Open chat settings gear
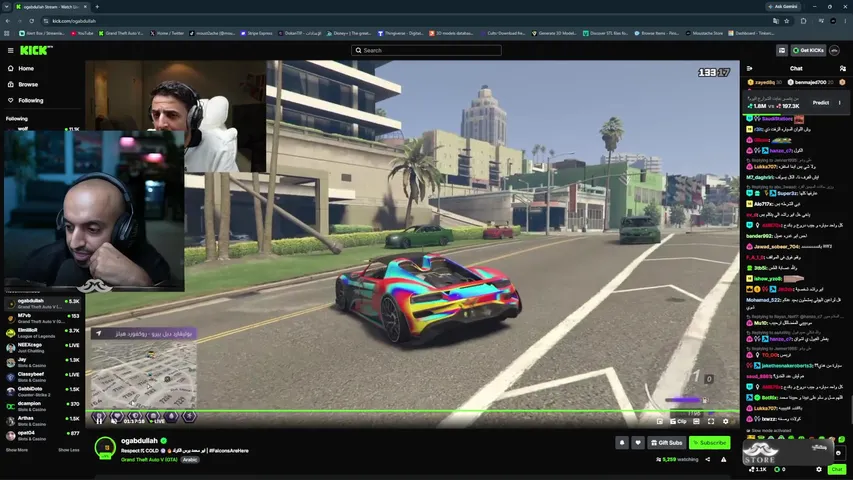 819,469
